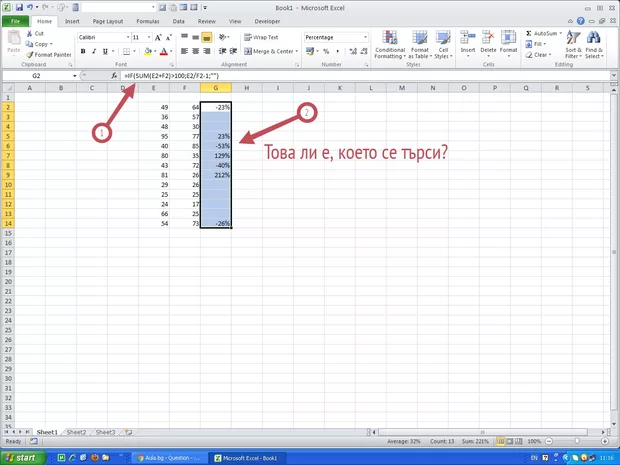Screen dimensions: 620x465
Task: Click the zoom slider at 100%
Action: click(x=577, y=441)
